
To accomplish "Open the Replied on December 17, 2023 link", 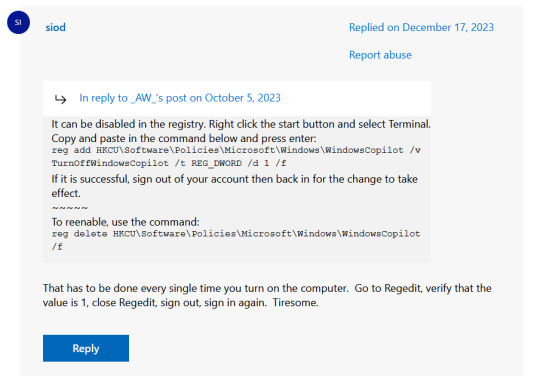I will click(421, 28).
